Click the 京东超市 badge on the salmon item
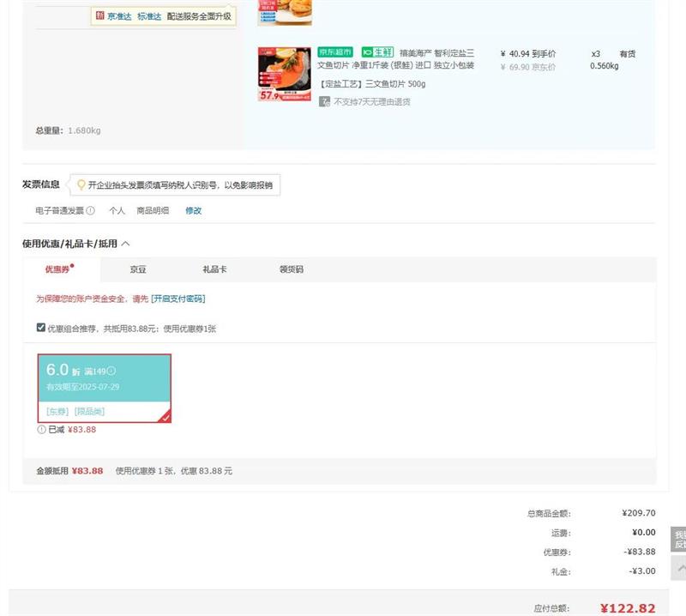686x616 pixels. point(335,52)
